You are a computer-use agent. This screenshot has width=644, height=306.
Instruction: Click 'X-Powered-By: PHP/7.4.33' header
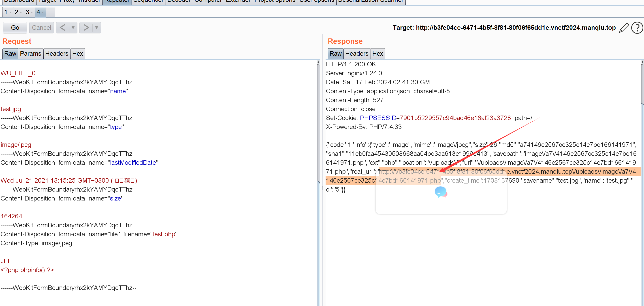click(364, 127)
